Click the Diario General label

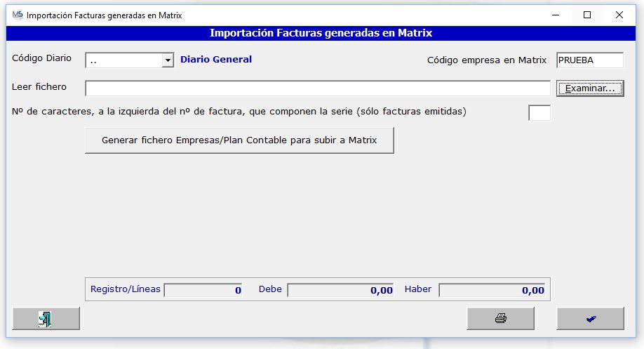(x=216, y=59)
